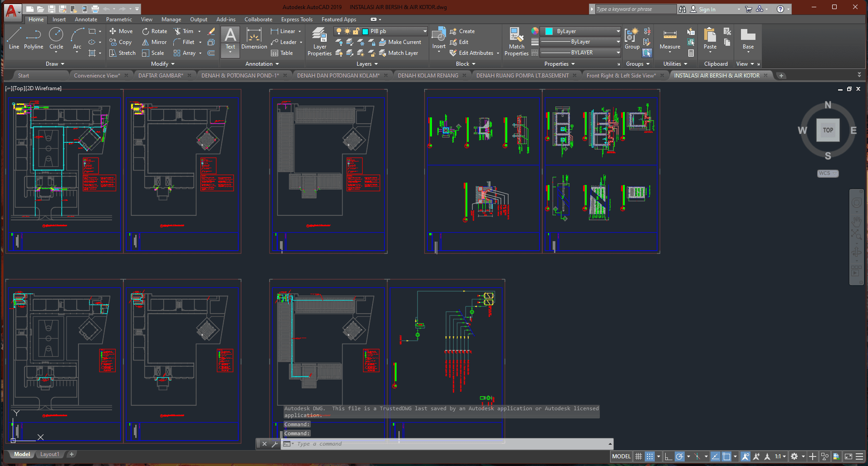
Task: Toggle ortho mode in status bar
Action: click(668, 456)
